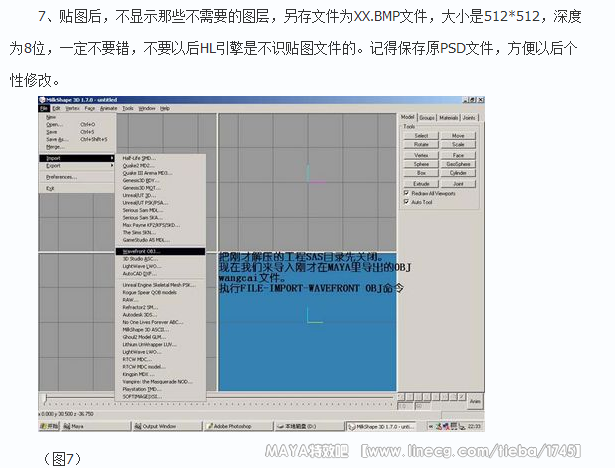This screenshot has width=615, height=468.
Task: Activate the Rotate tool button
Action: [421, 144]
